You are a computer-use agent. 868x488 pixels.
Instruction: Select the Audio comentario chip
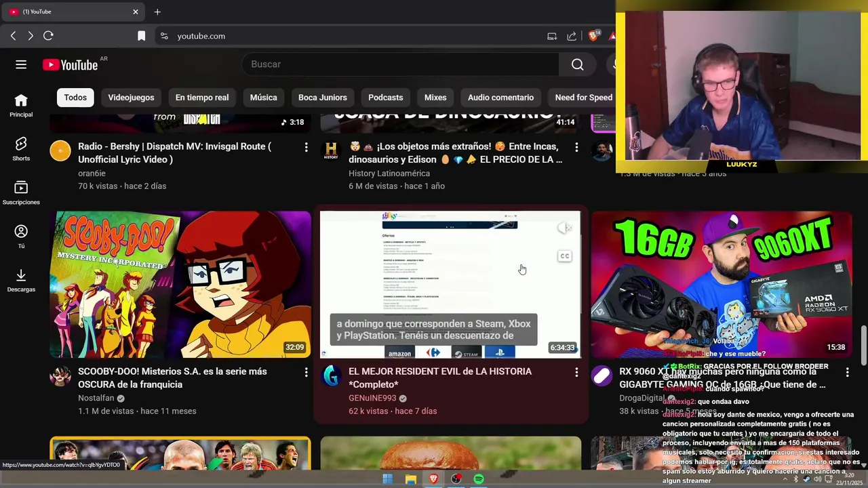pyautogui.click(x=500, y=98)
